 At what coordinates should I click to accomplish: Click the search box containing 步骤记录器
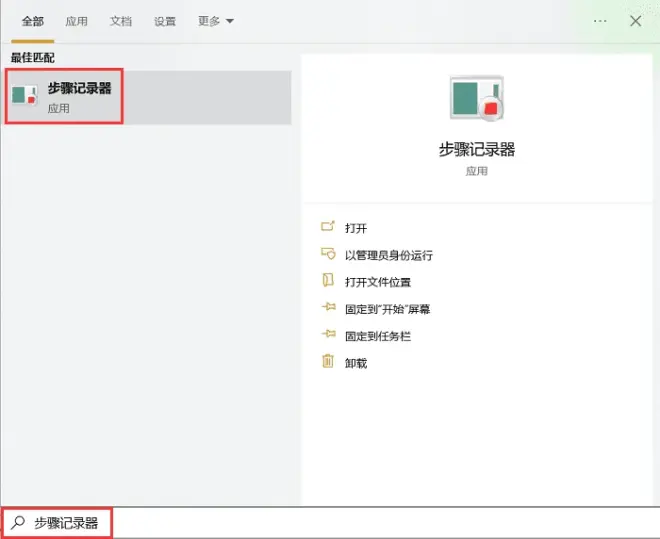[330, 523]
